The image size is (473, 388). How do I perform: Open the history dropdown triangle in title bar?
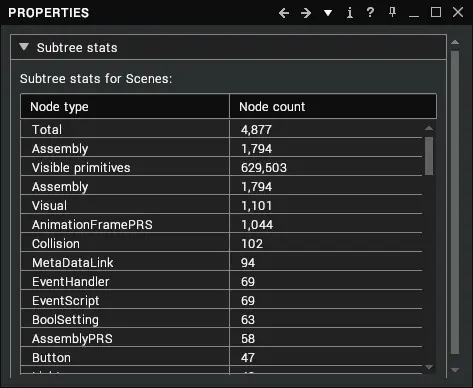point(328,13)
